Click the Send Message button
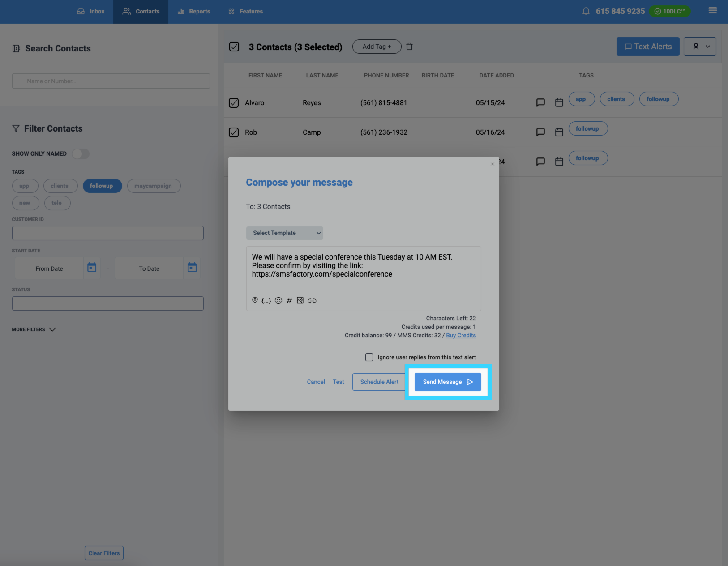This screenshot has height=566, width=728. [447, 382]
